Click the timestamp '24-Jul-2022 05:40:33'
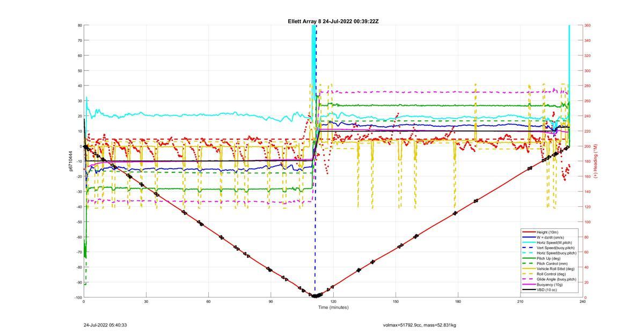644x334 pixels. click(x=105, y=325)
